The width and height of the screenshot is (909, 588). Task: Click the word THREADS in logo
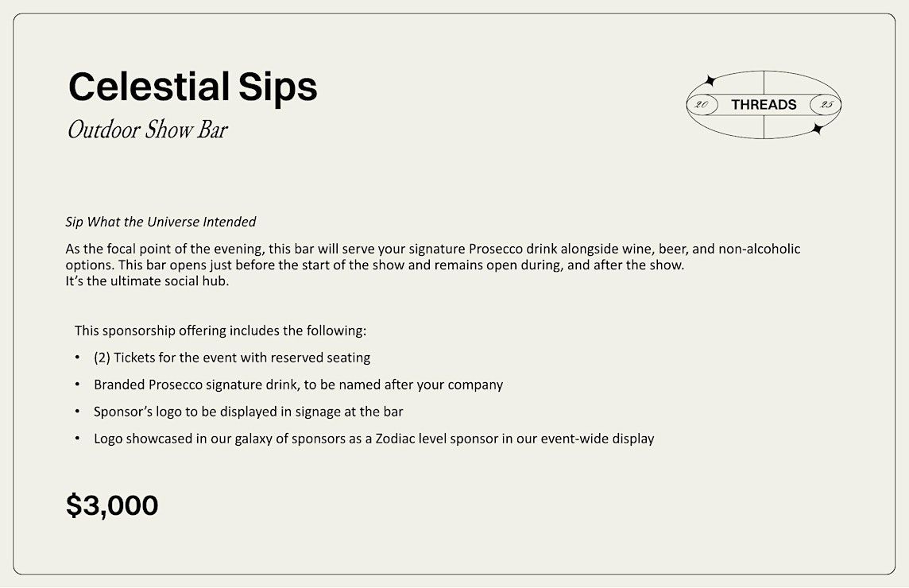tap(764, 105)
